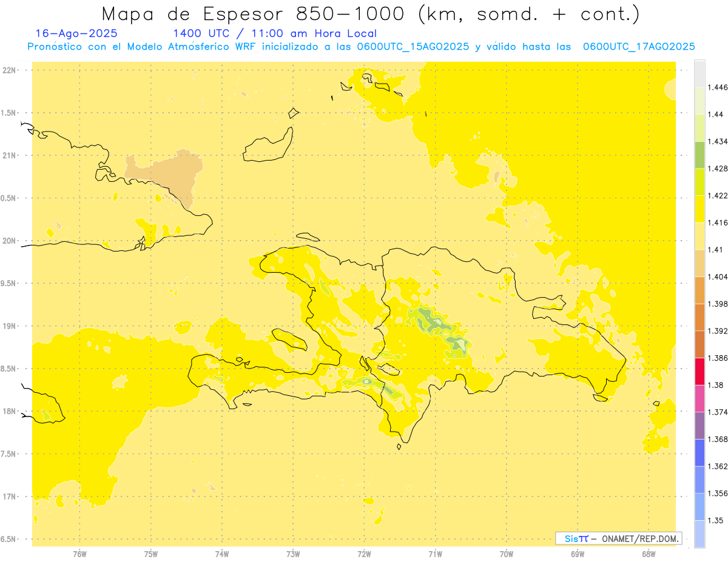Click the "17N" latitude label
This screenshot has width=728, height=562.
point(9,497)
